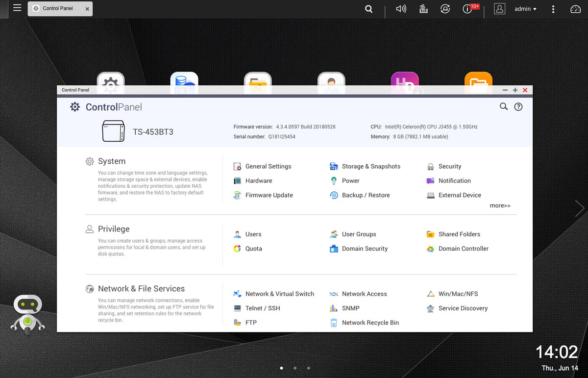Open the Qboost robot assistant
The height and width of the screenshot is (378, 588).
27,314
